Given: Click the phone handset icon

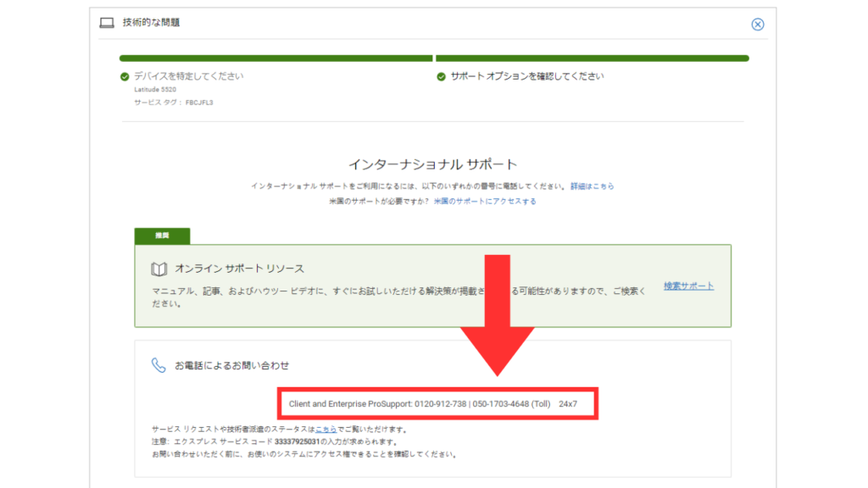Looking at the screenshot, I should (159, 365).
